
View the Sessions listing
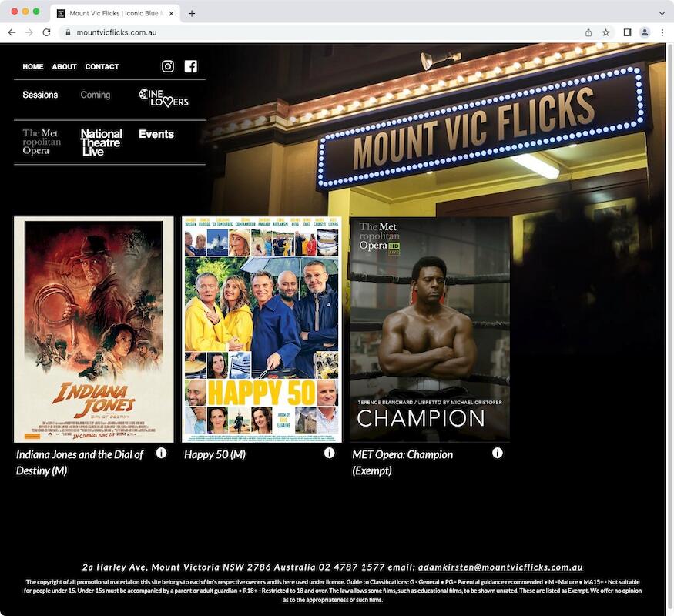[x=40, y=95]
